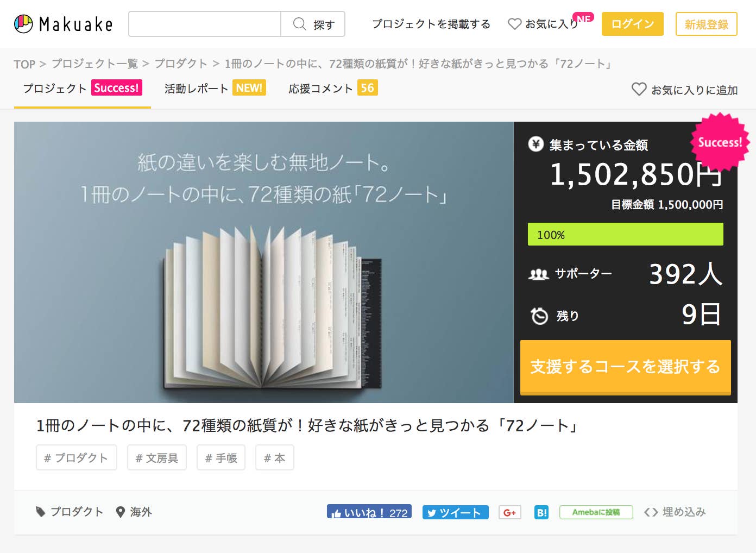756x553 pixels.
Task: Click the search magnifier icon
Action: (299, 24)
